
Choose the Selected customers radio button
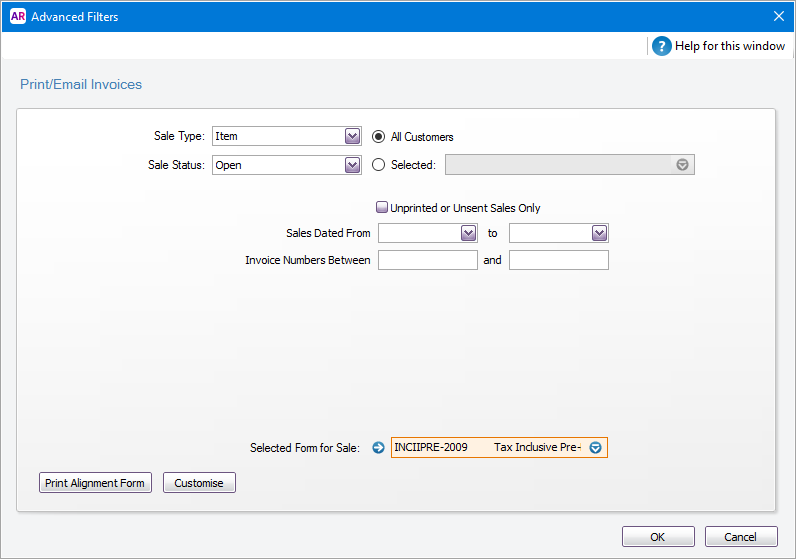click(x=379, y=165)
